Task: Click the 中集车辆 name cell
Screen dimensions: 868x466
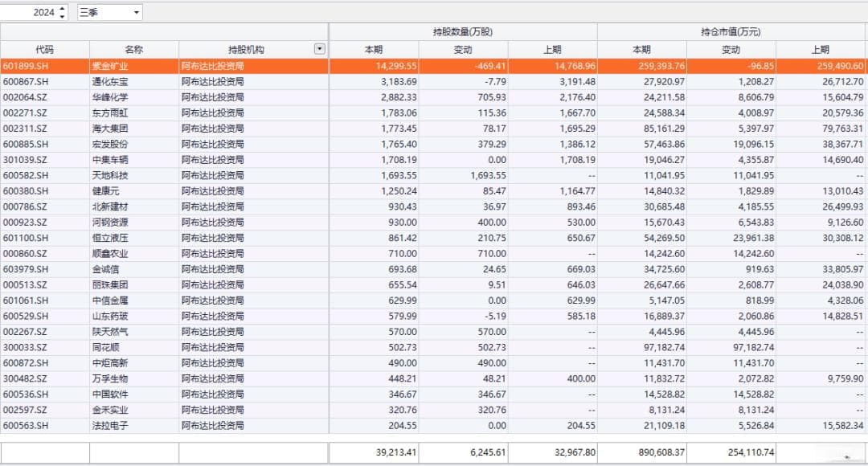Action: pyautogui.click(x=134, y=159)
